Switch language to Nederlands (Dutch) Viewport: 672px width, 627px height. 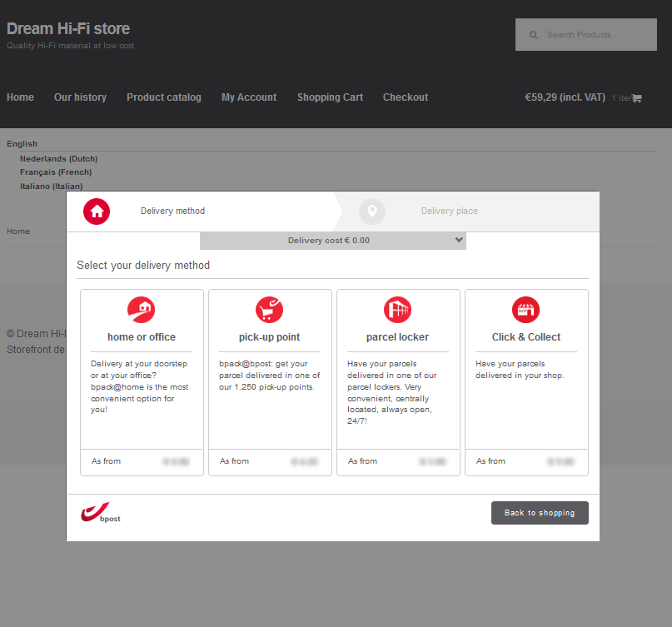point(58,158)
